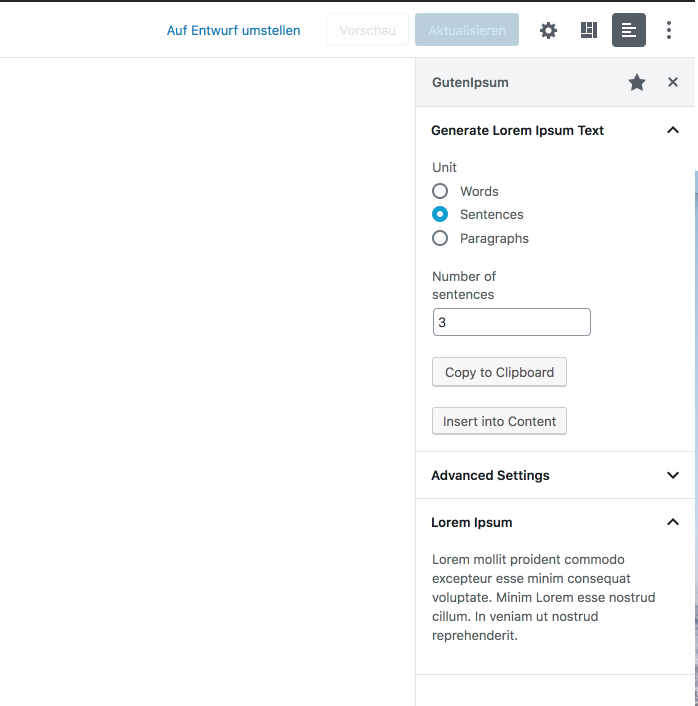Click the Insert into Content button
Viewport: 698px width, 706px height.
[499, 421]
